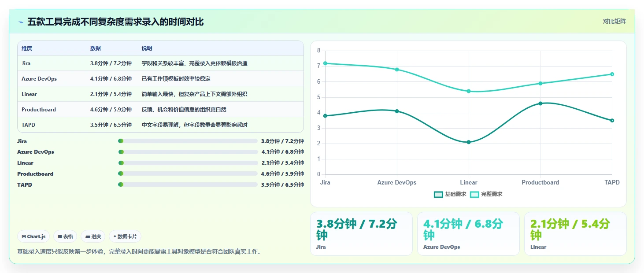The height and width of the screenshot is (273, 644).
Task: Click the Azure DevOps progress bar
Action: point(188,152)
